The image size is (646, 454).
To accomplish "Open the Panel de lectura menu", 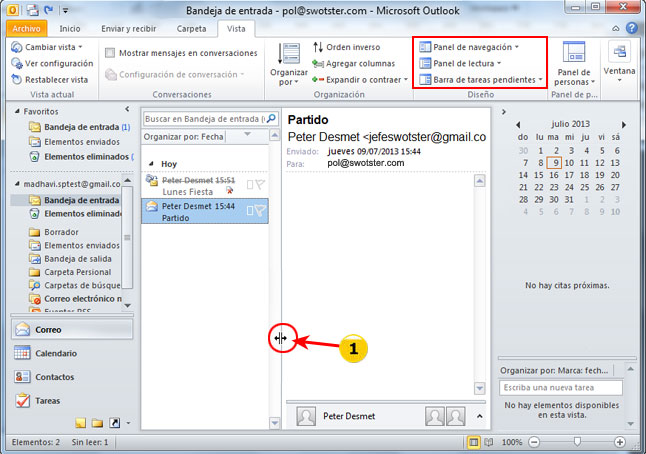I will coord(460,63).
